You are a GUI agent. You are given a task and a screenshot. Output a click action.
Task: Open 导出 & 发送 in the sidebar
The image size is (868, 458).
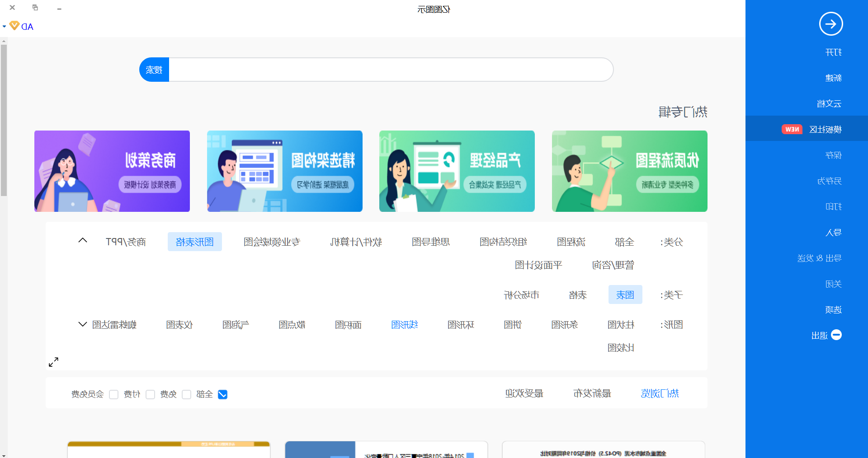tap(819, 258)
